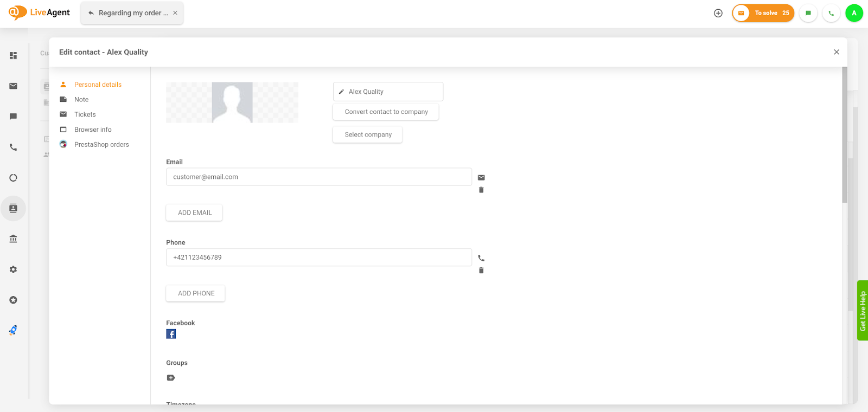Click the dialog's vertical scrollbar
Screen dimensions: 868x412
click(845, 136)
